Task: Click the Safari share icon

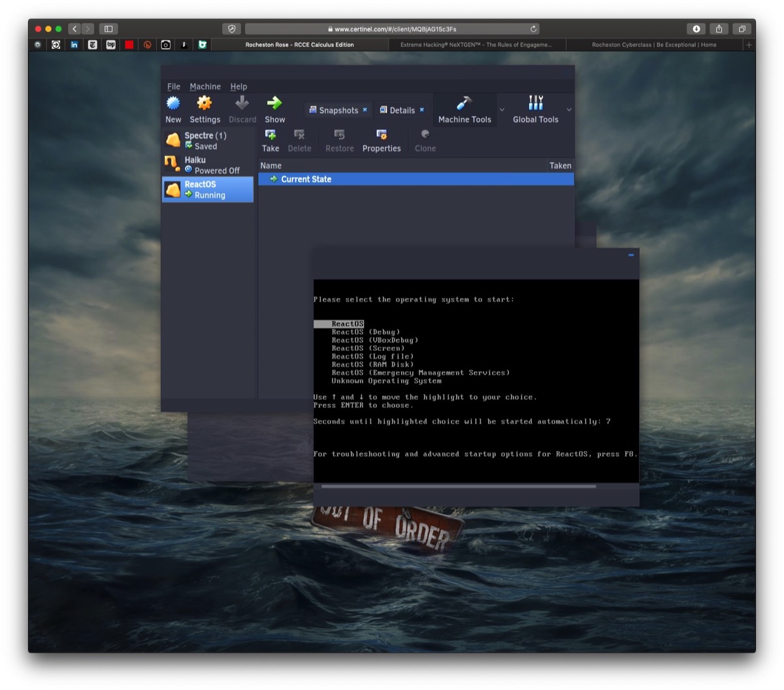Action: [719, 29]
